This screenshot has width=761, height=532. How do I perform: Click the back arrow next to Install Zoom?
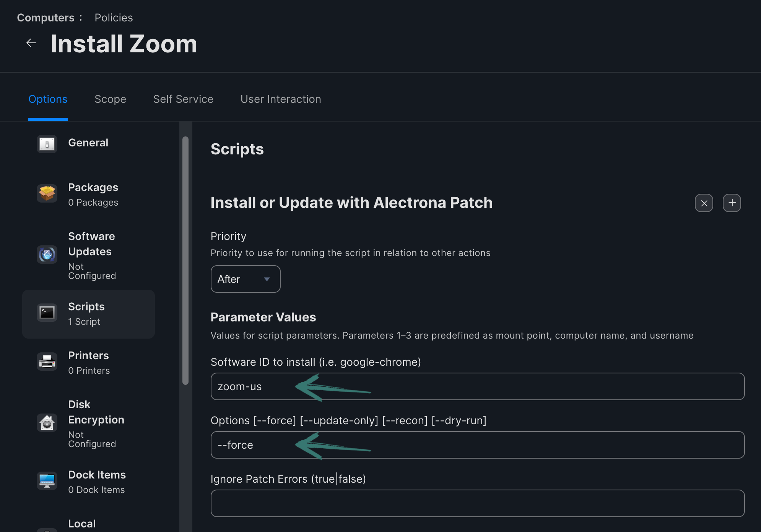click(31, 43)
